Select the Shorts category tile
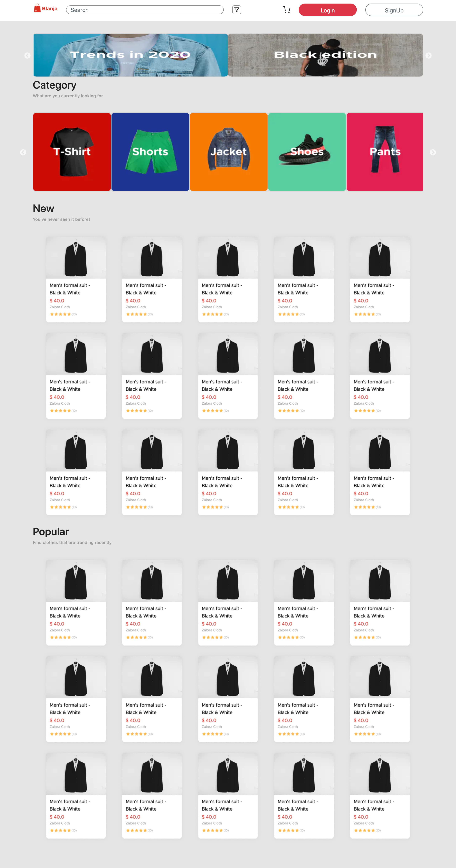Screen dimensions: 456x868 [150, 152]
